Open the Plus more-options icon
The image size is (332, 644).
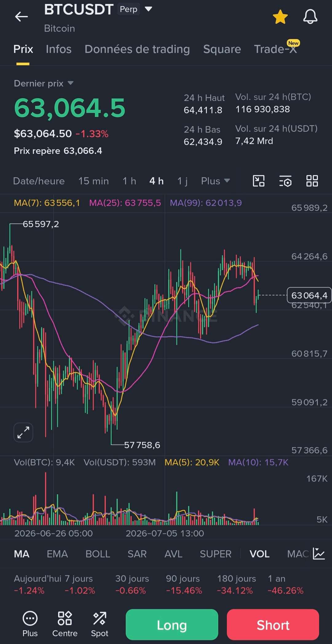[x=30, y=624]
